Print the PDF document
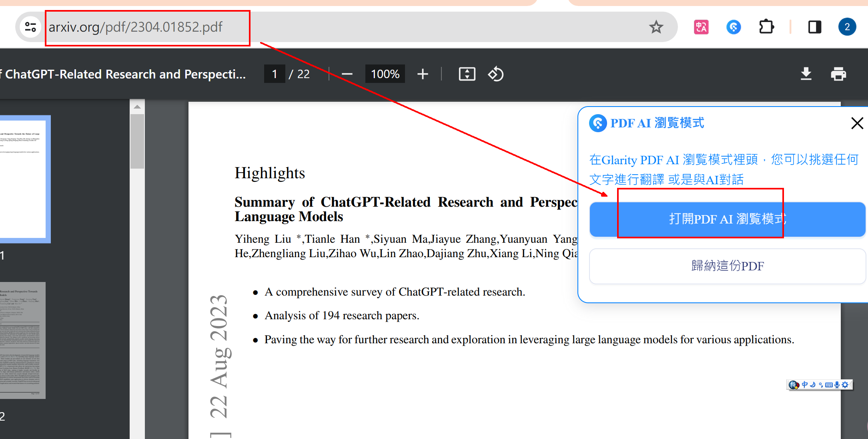The width and height of the screenshot is (868, 439). pos(838,74)
